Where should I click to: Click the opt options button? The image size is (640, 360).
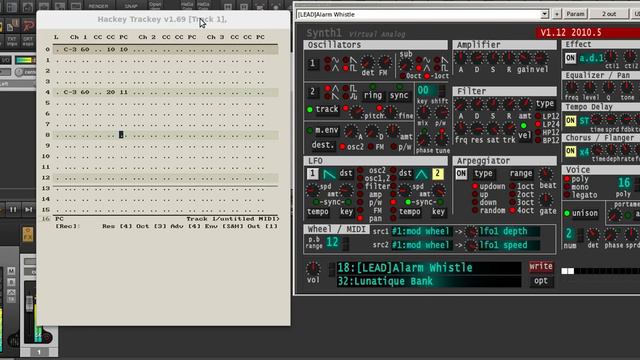coord(541,281)
